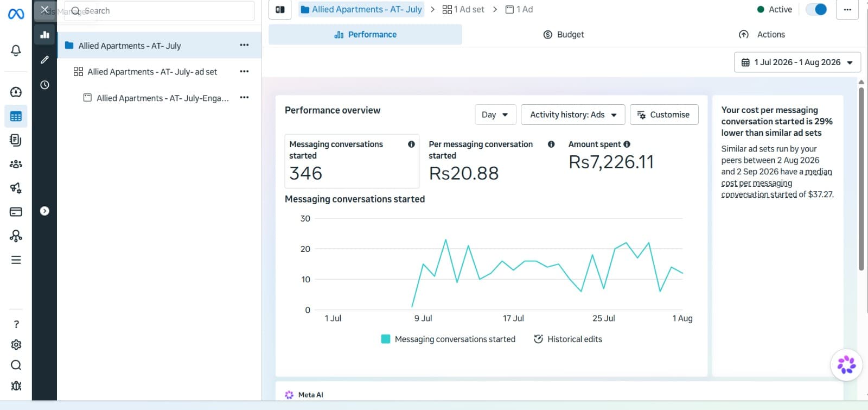
Task: Click the Search input field
Action: 159,11
